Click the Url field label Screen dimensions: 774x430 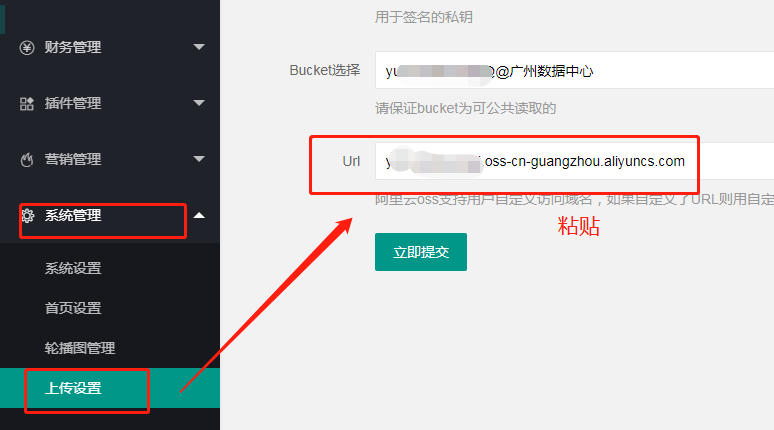(351, 161)
